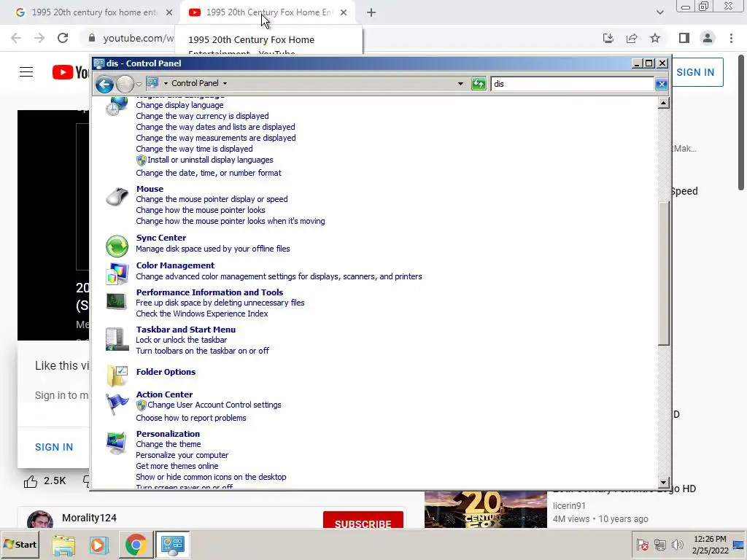Open Windows Explorer from the taskbar

[63, 545]
